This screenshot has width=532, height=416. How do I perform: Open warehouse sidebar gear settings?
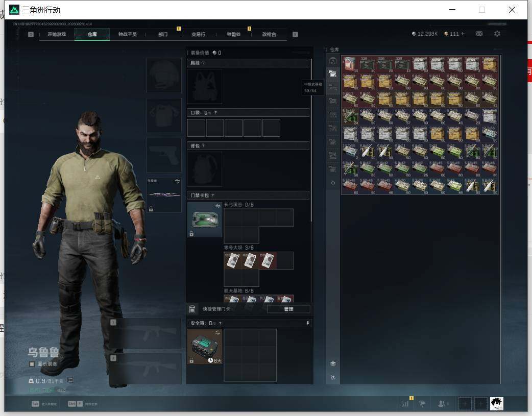(333, 183)
